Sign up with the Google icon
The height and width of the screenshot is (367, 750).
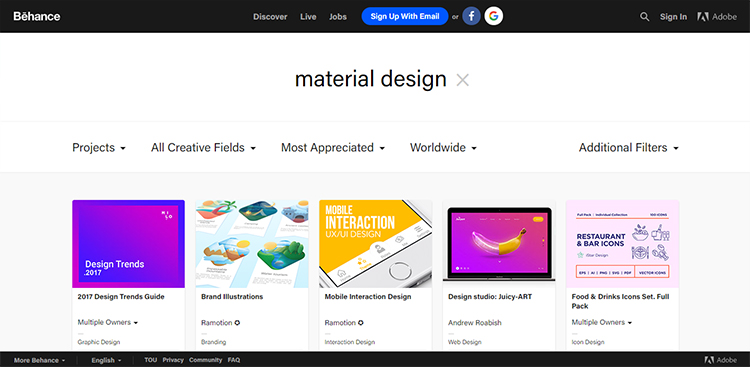coord(494,16)
